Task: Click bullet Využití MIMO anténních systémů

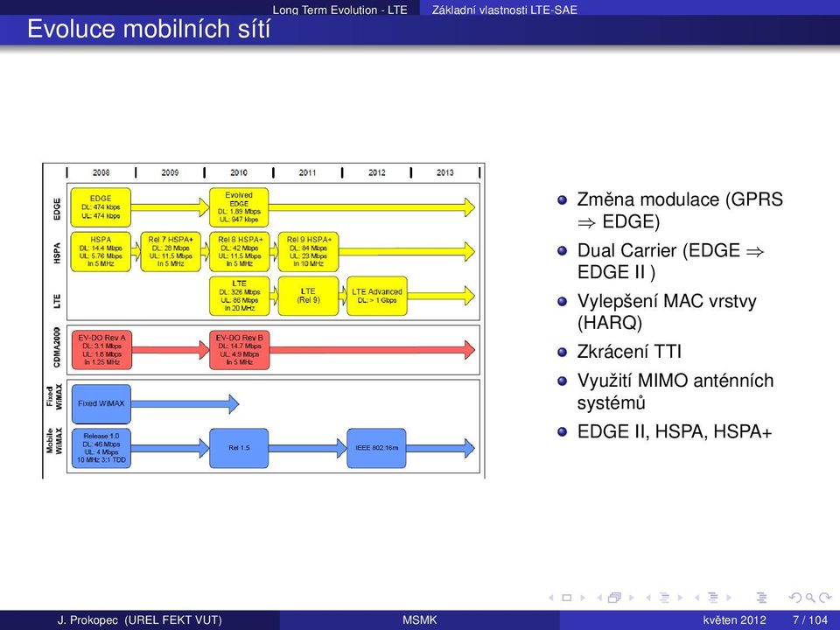Action: 675,391
